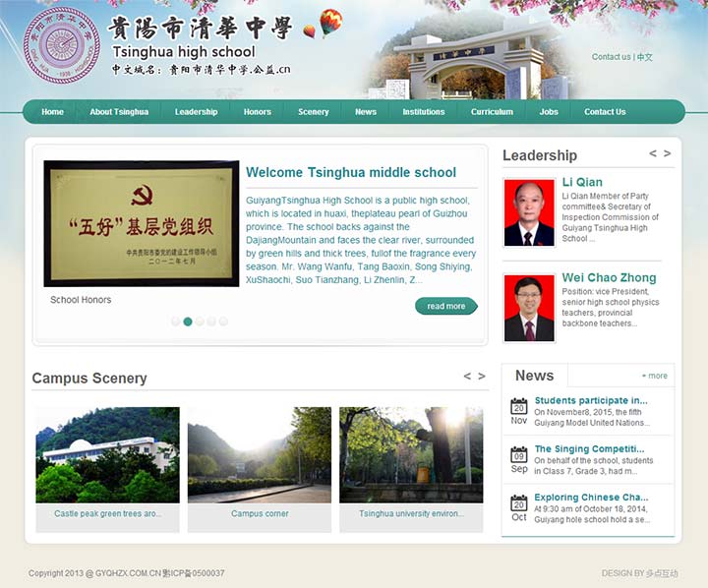The image size is (708, 588).
Task: Select the third slideshow pagination dot
Action: pos(200,322)
